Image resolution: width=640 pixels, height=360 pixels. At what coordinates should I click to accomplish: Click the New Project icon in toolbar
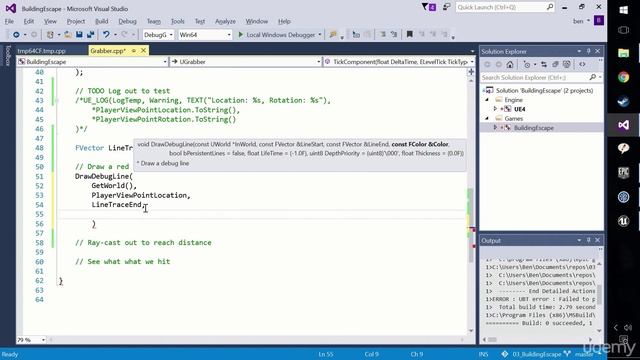(50, 35)
